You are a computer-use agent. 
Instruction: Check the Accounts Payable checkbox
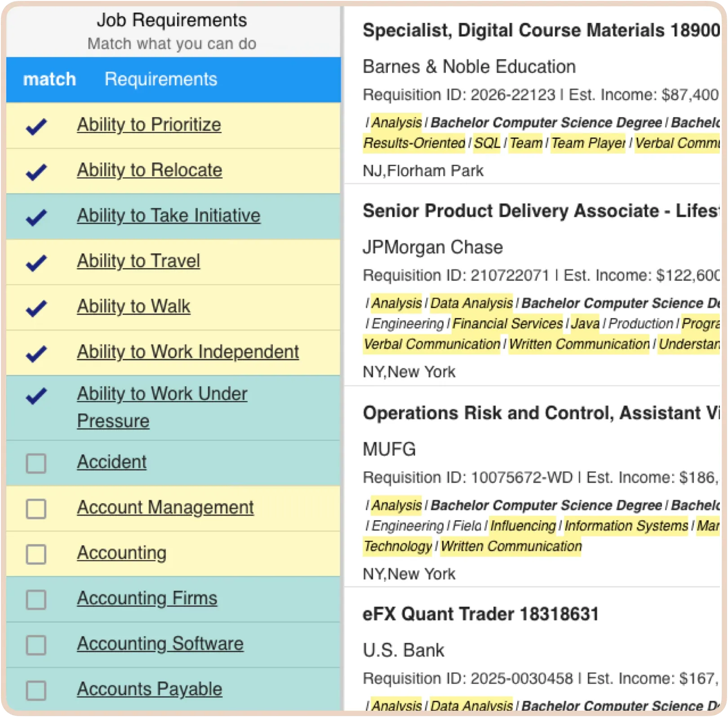click(x=36, y=690)
